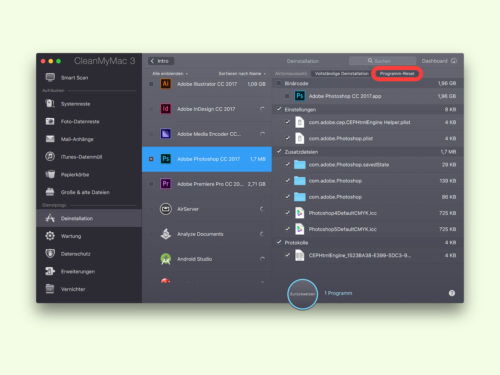The height and width of the screenshot is (375, 500).
Task: Click the 1,7 MB Zusatzdateien size
Action: tap(448, 152)
